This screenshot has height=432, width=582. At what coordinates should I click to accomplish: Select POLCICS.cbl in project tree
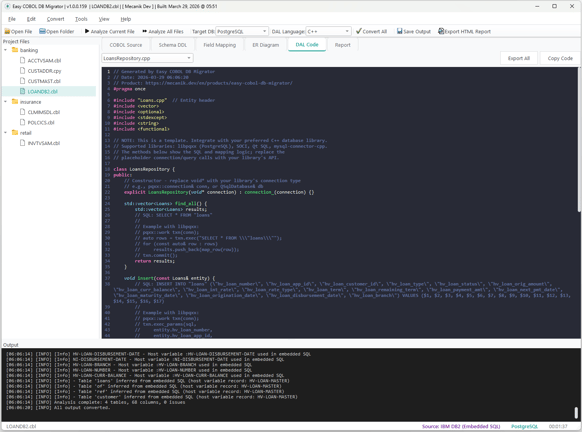(x=41, y=122)
